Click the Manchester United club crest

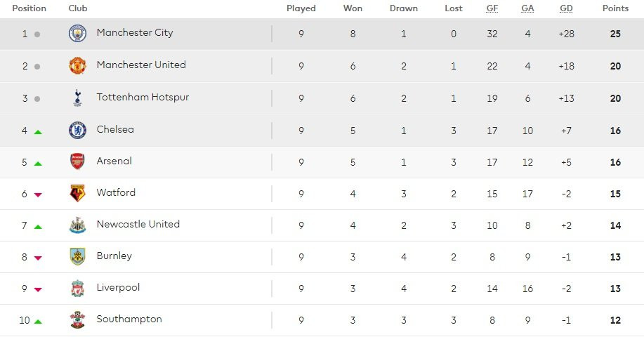click(x=77, y=65)
